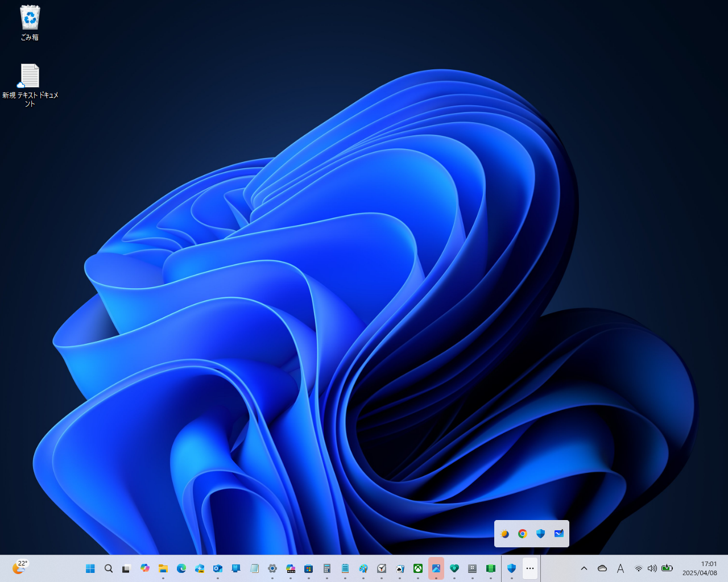Open Google Chrome in overflow popup

pyautogui.click(x=523, y=534)
